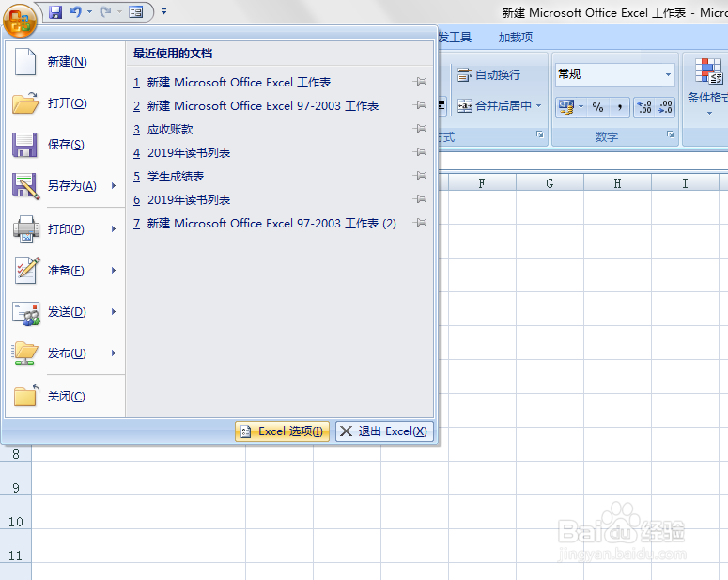Pin recent document 2 to the list
The image size is (728, 580).
coord(420,105)
